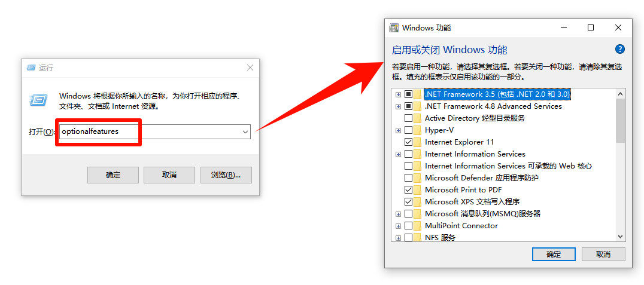Select MultiPoint Connector item text
The image size is (644, 285).
461,225
